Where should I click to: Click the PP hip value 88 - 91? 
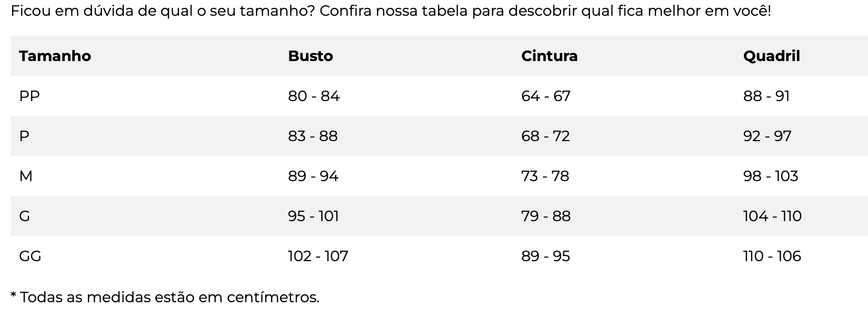point(766,96)
